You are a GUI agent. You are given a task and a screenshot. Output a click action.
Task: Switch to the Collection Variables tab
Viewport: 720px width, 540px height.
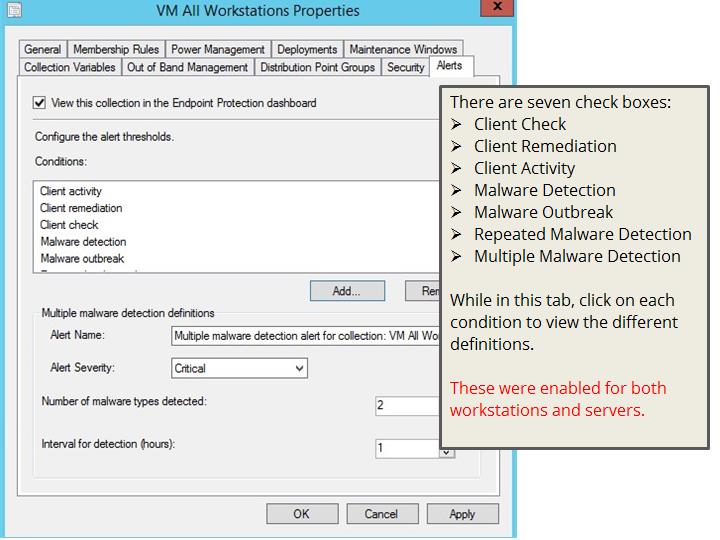70,67
